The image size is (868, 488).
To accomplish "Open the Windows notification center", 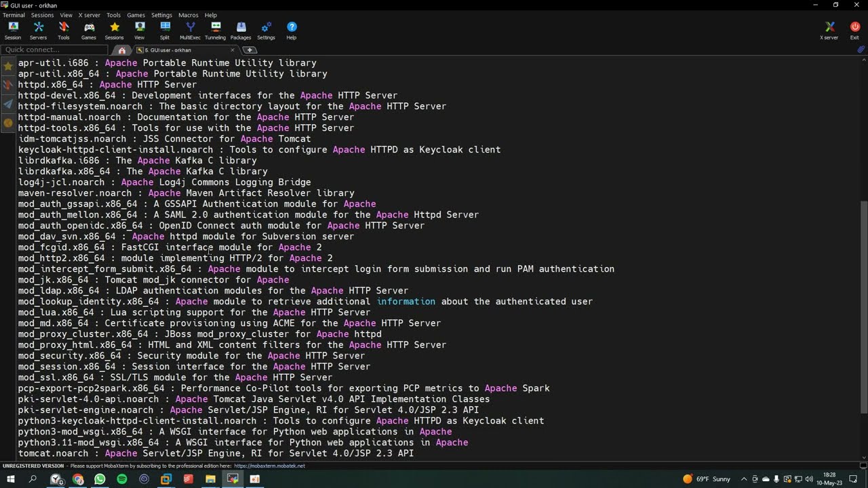I will pyautogui.click(x=853, y=479).
